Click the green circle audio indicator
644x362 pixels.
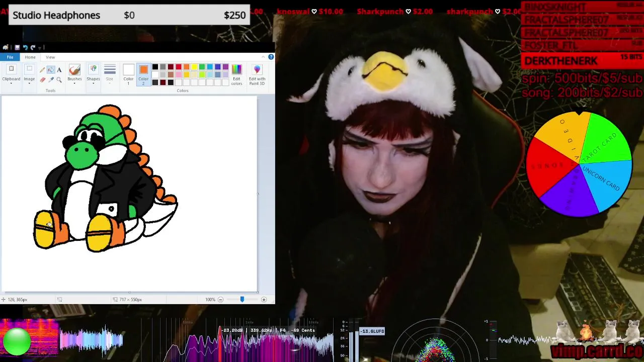click(17, 341)
